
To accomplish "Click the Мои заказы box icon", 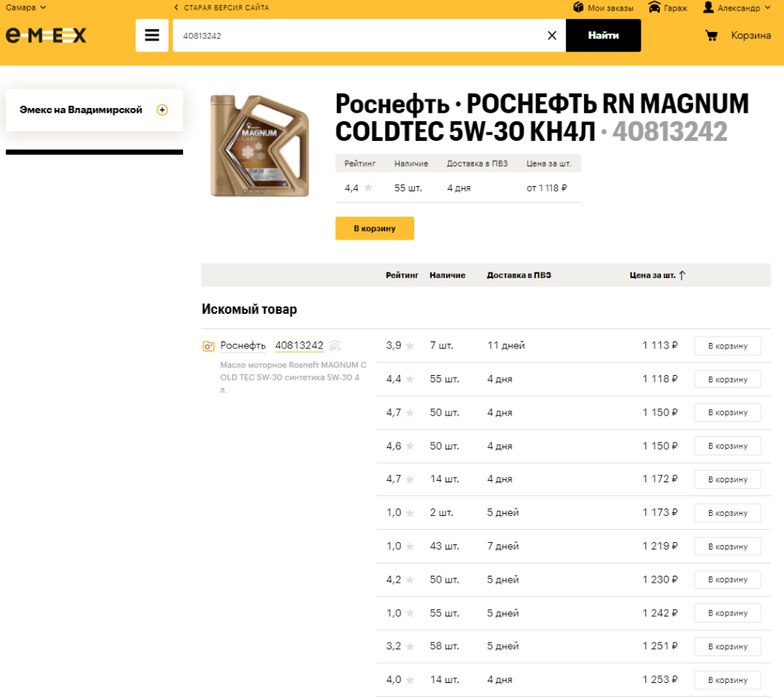I will [579, 8].
